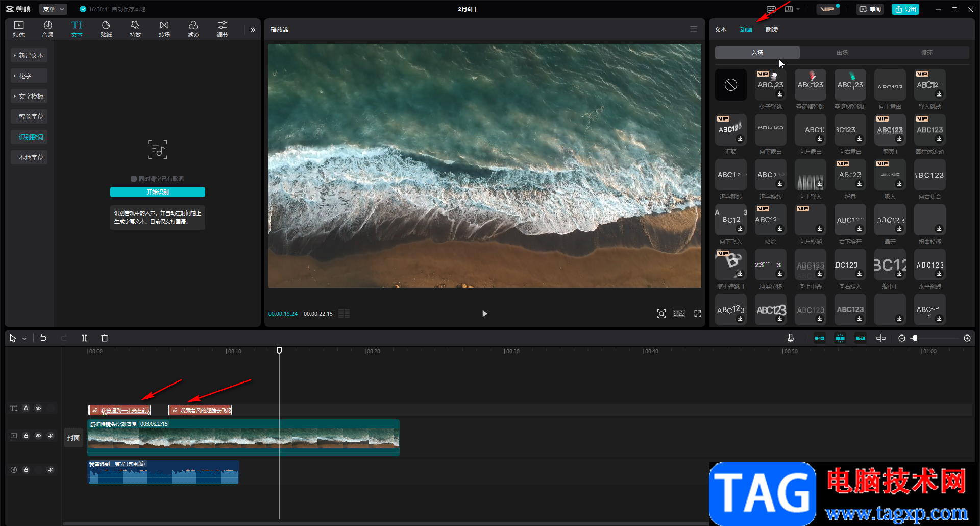Screen dimensions: 980x526
Task: Select the 出场 animation tab
Action: click(x=842, y=53)
